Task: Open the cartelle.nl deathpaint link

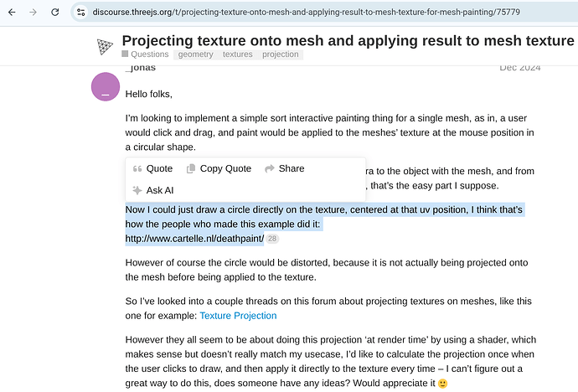Action: [x=194, y=239]
